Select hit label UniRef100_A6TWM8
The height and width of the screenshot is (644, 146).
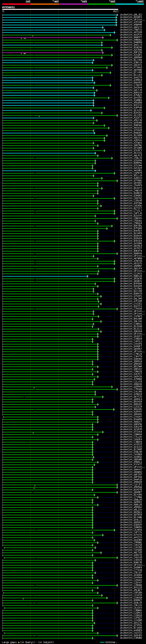click(x=131, y=259)
